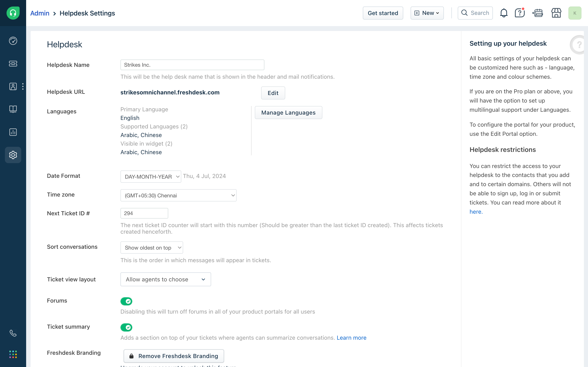
Task: Expand the Time zone dropdown
Action: [178, 195]
